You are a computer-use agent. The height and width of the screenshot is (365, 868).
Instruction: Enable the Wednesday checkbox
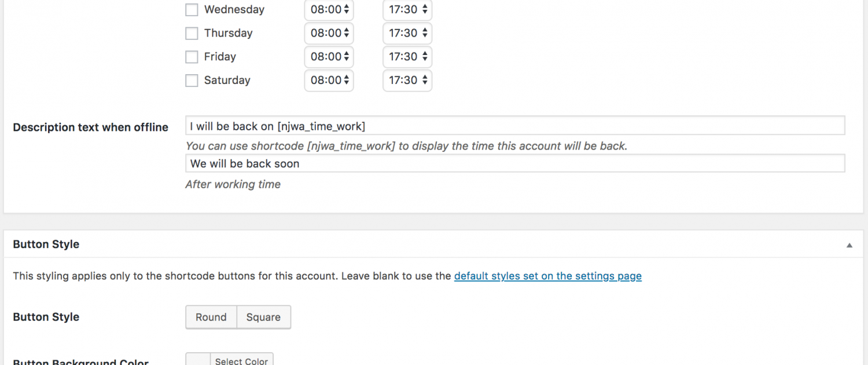coord(192,10)
